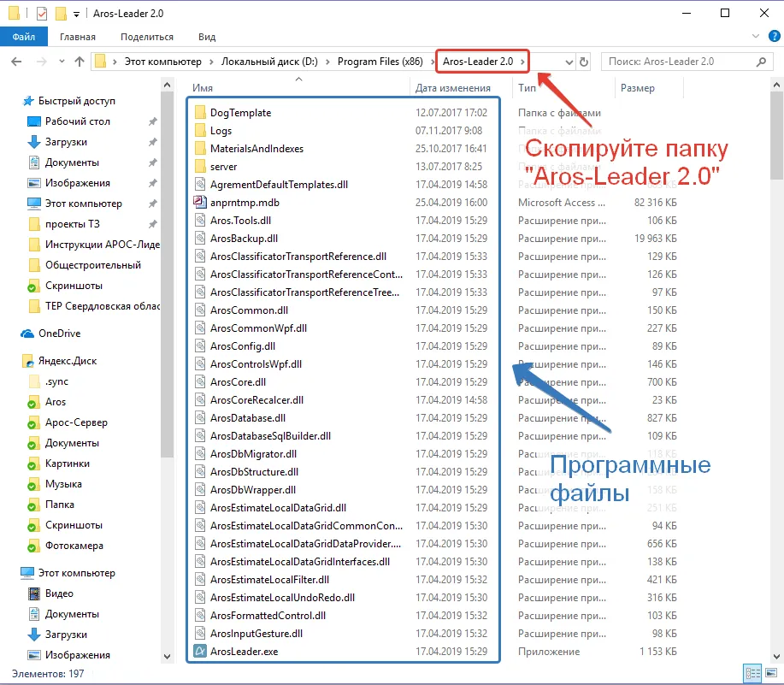Open .sync folder in sidebar
784x685 pixels.
[56, 381]
